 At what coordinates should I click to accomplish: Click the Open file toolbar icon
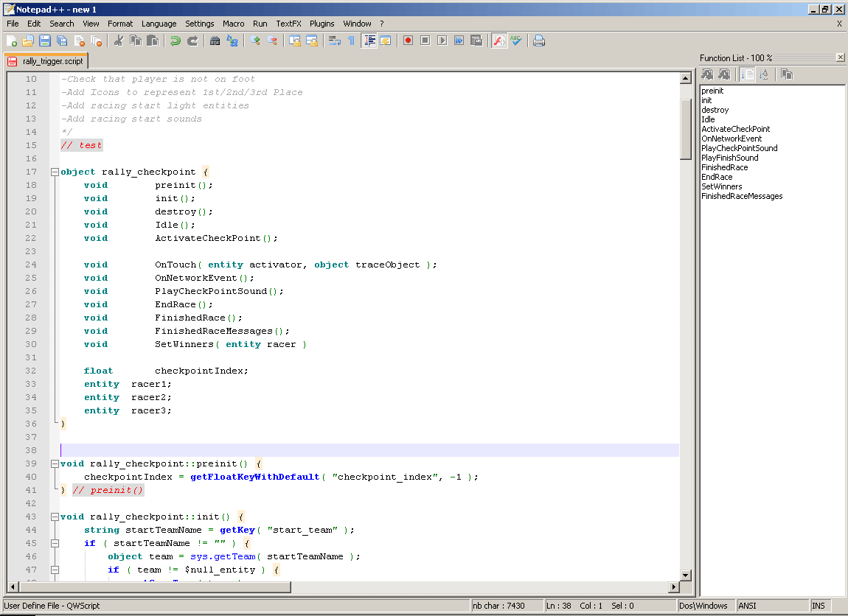(x=28, y=41)
